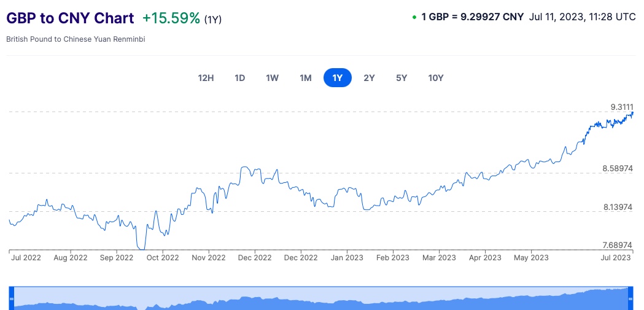Click the Mar 2023 axis label
644x310 pixels.
[x=439, y=257]
